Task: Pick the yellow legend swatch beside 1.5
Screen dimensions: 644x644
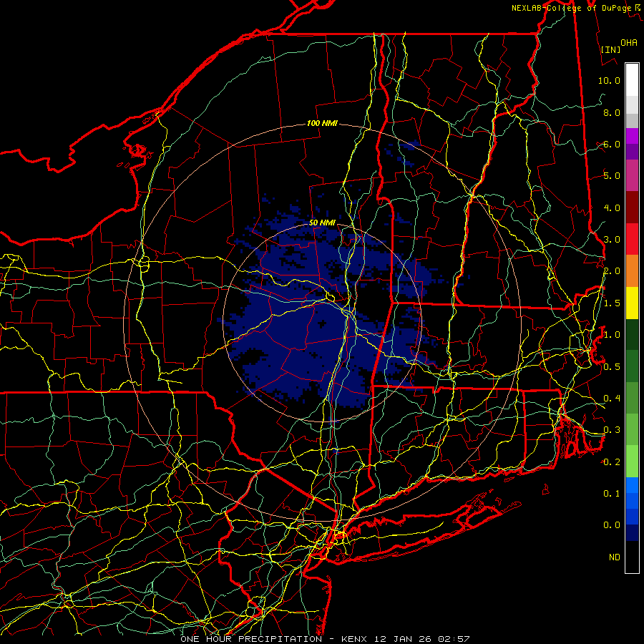Action: 632,303
